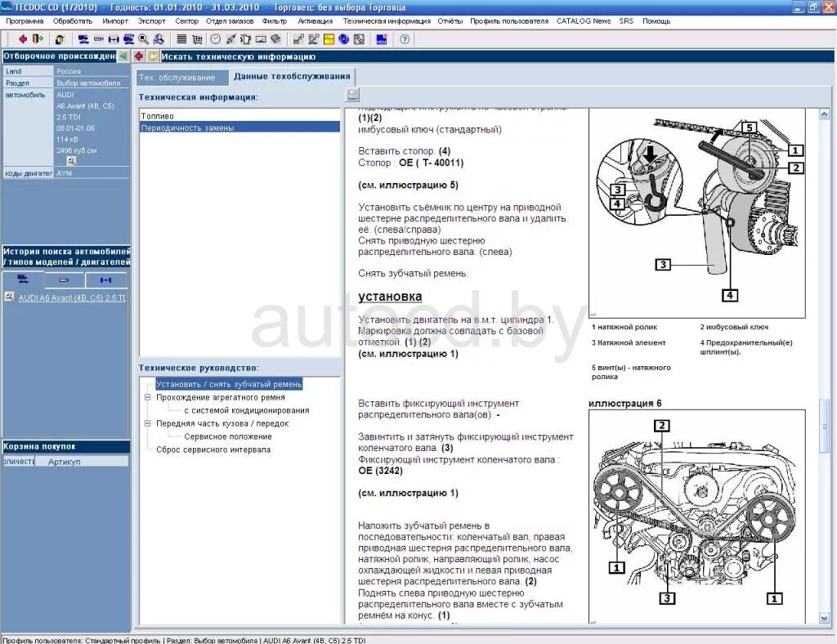Click the exit door icon in toolbar

[x=38, y=39]
